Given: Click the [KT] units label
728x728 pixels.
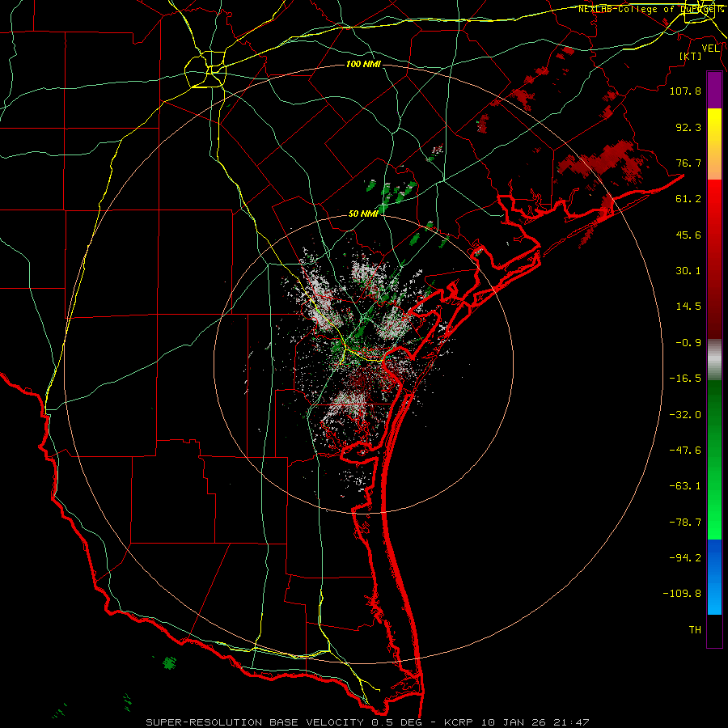Looking at the screenshot, I should [691, 56].
